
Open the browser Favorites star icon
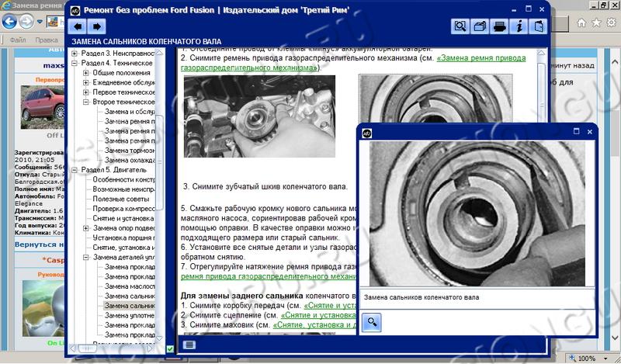pyautogui.click(x=596, y=23)
